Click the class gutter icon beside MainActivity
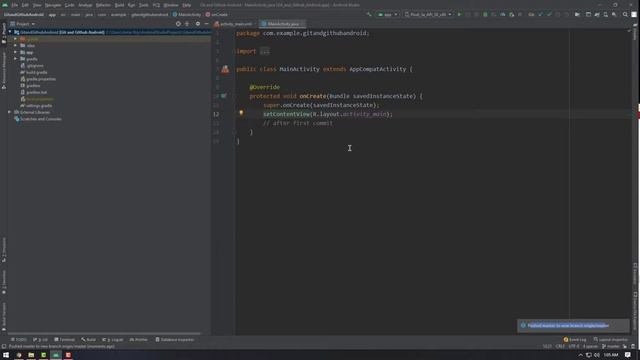The height and width of the screenshot is (360, 640). pyautogui.click(x=225, y=69)
